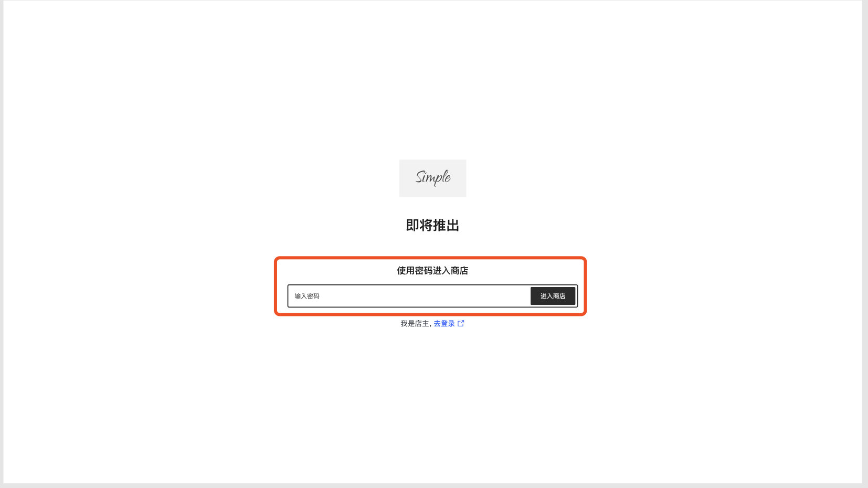Click the empty white space above the logo
The height and width of the screenshot is (488, 868).
[432, 79]
